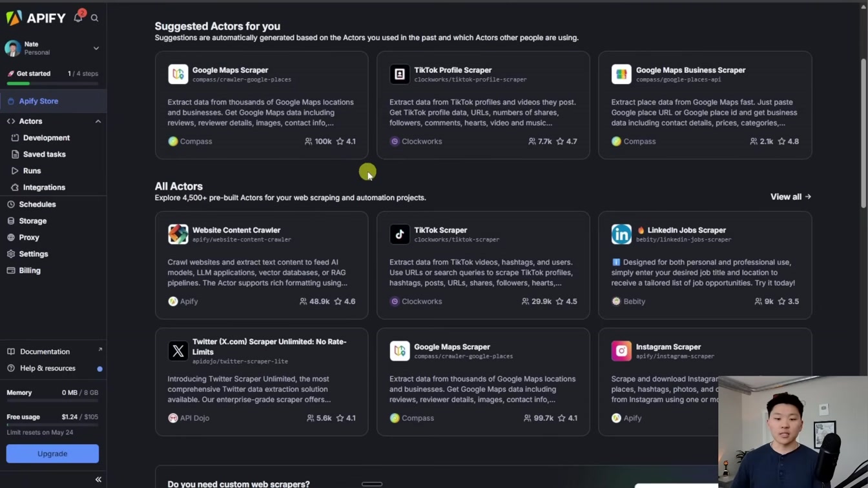868x488 pixels.
Task: Go to Schedules
Action: [37, 204]
